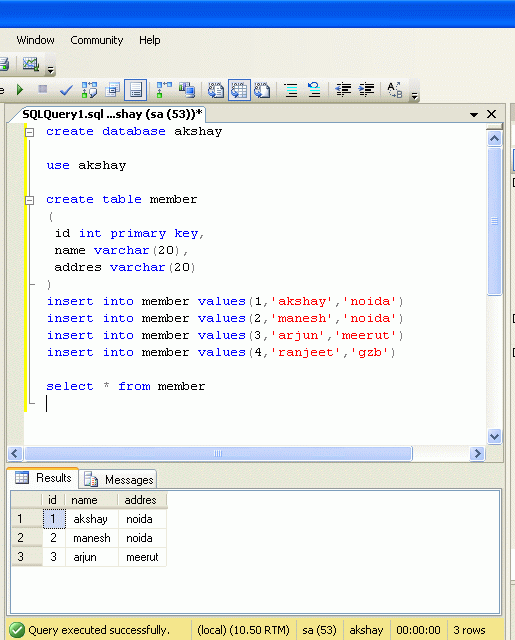515x640 pixels.
Task: Collapse the create table member block
Action: coord(29,200)
